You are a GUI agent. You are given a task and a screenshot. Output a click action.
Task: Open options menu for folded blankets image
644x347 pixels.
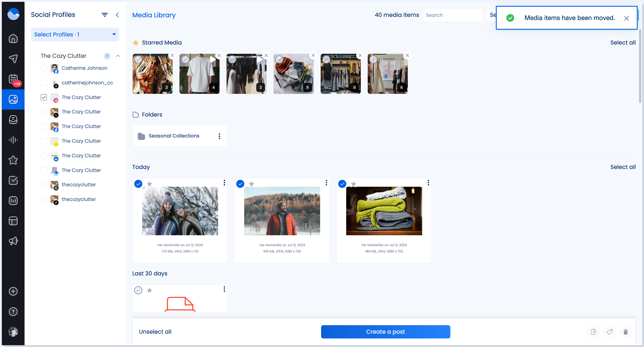(x=428, y=183)
